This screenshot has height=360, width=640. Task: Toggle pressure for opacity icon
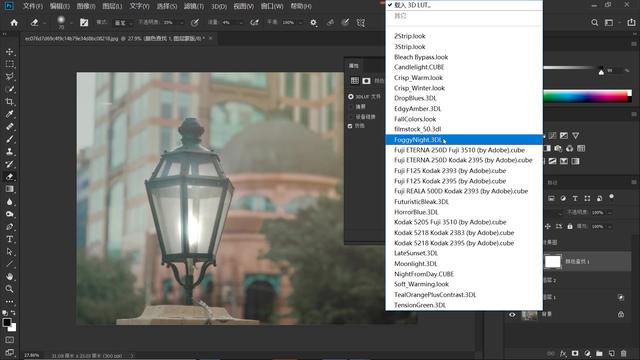[x=195, y=23]
